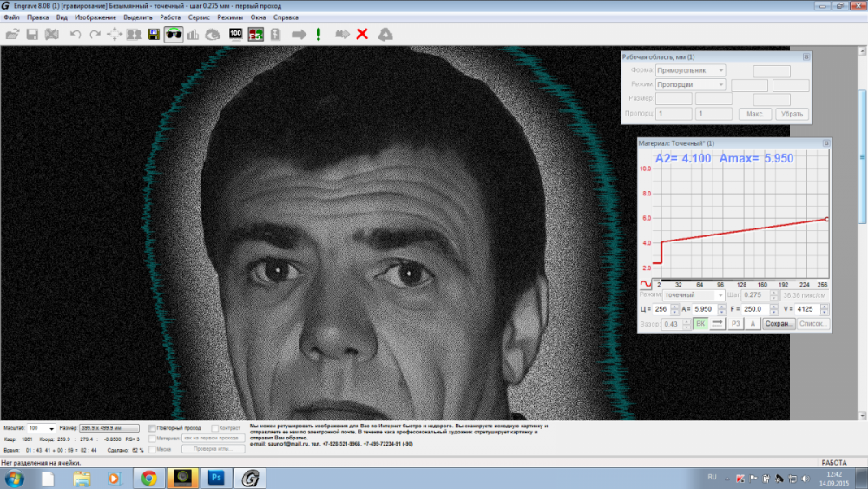Open the Масштаб zoom dropdown
Image resolution: width=868 pixels, height=489 pixels.
[x=52, y=428]
